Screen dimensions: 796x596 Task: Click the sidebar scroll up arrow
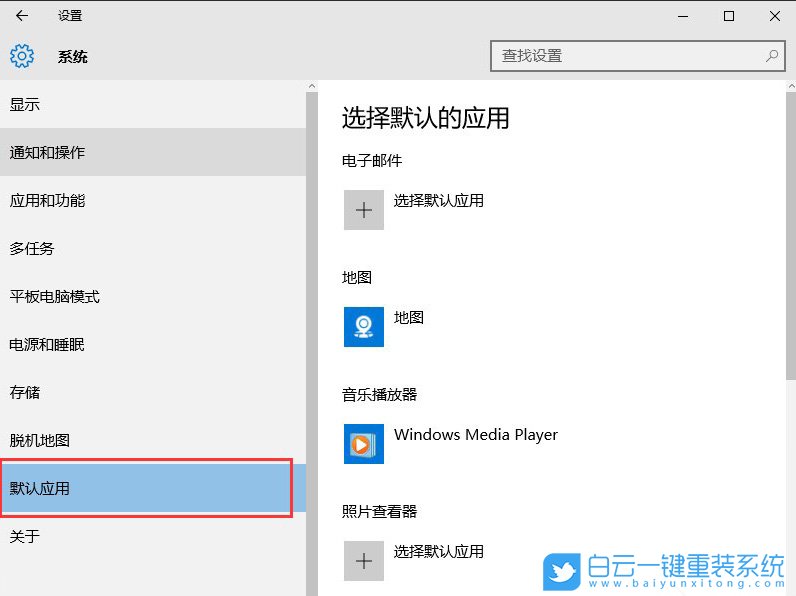tap(312, 86)
